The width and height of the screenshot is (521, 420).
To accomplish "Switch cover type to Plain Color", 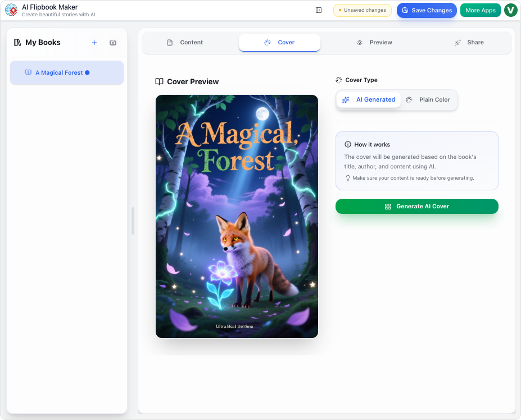I will [x=429, y=99].
